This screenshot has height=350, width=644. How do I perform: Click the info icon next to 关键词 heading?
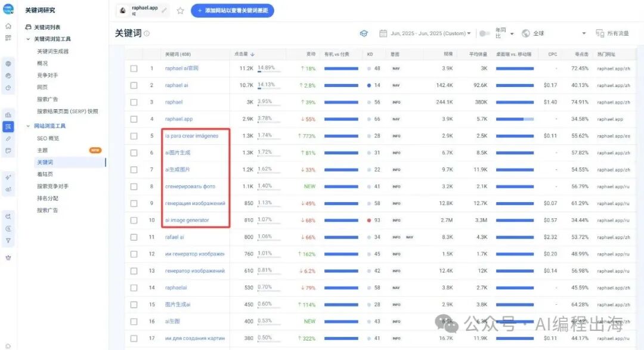tap(147, 34)
